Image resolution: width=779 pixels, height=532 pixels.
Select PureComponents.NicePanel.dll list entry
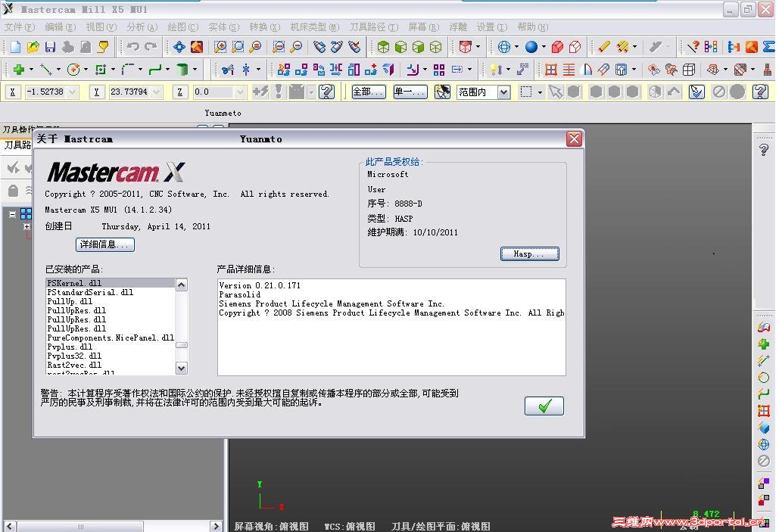[x=111, y=338]
